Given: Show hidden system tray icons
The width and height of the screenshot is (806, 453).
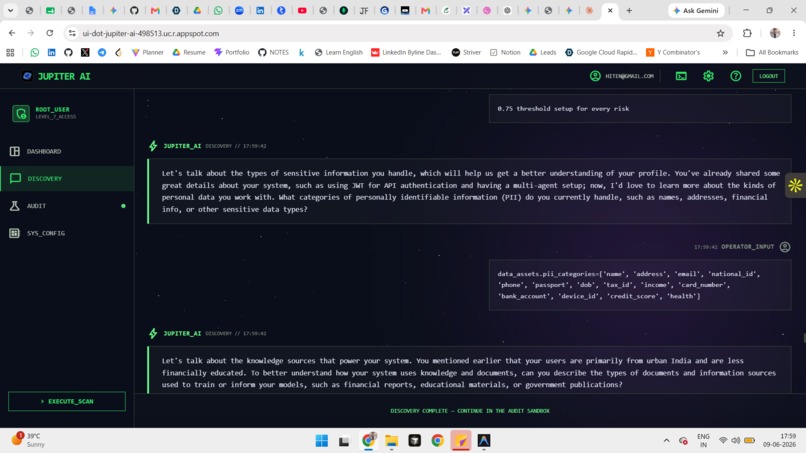Looking at the screenshot, I should tap(666, 441).
